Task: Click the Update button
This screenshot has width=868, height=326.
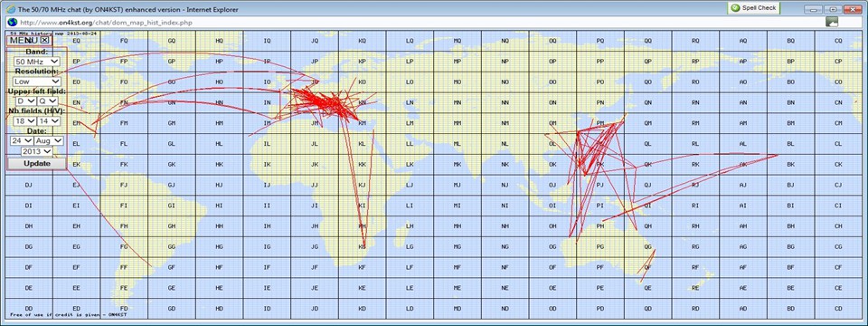Action: 36,164
